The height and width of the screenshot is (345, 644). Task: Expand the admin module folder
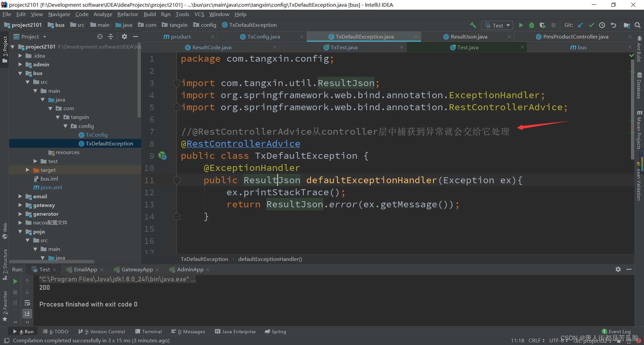tap(20, 64)
